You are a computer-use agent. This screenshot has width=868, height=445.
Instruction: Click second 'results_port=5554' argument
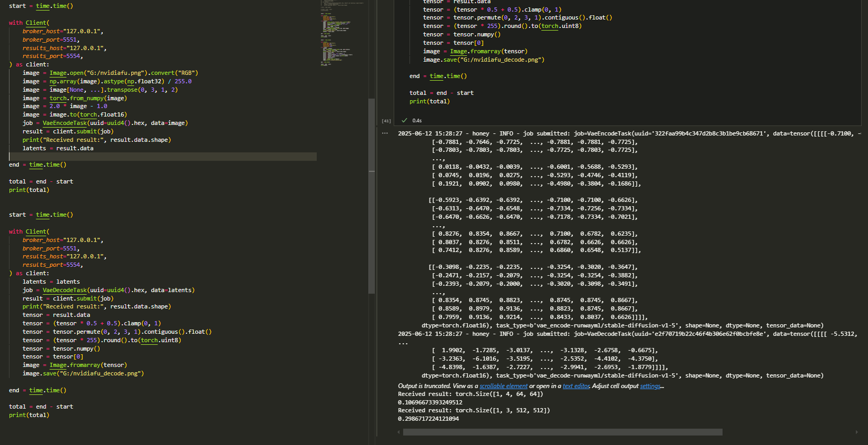(x=53, y=265)
